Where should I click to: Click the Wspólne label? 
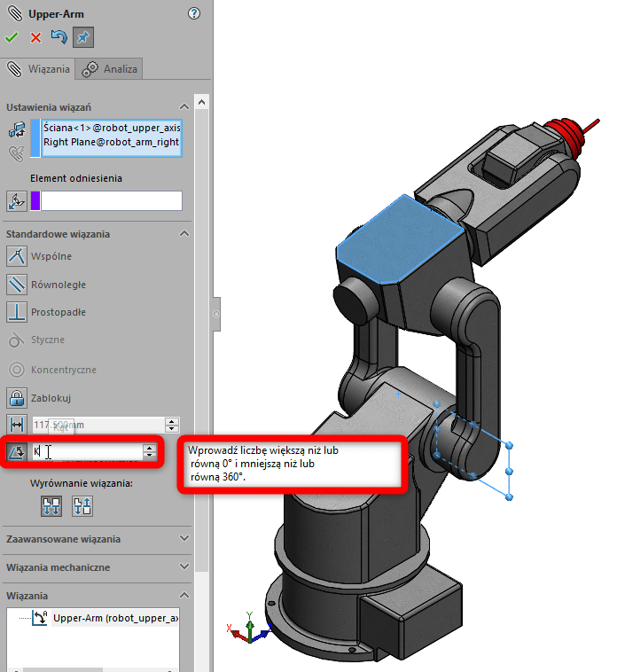pyautogui.click(x=51, y=256)
